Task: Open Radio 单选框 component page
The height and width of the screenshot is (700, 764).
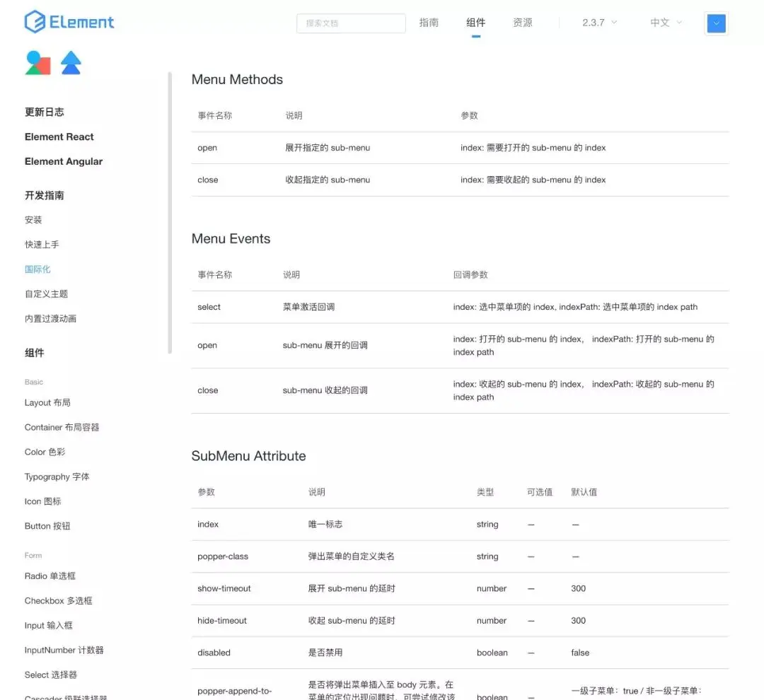Action: 50,576
